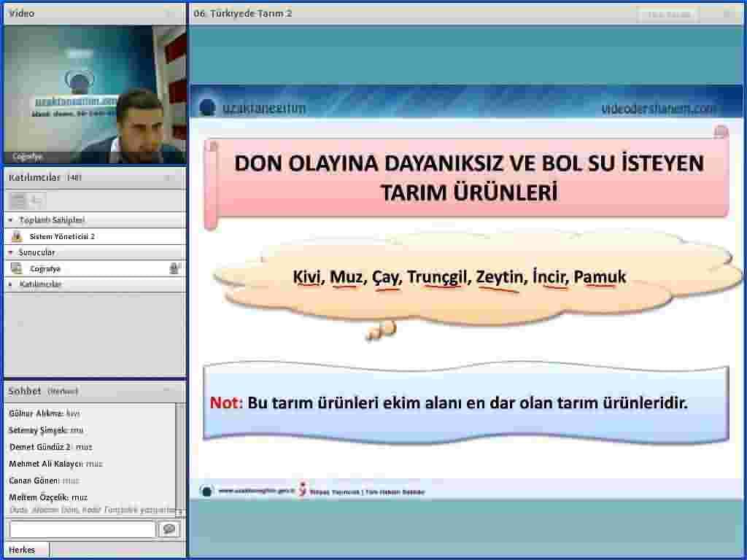
Task: Click the Katılımcılar pod title
Action: click(x=34, y=178)
